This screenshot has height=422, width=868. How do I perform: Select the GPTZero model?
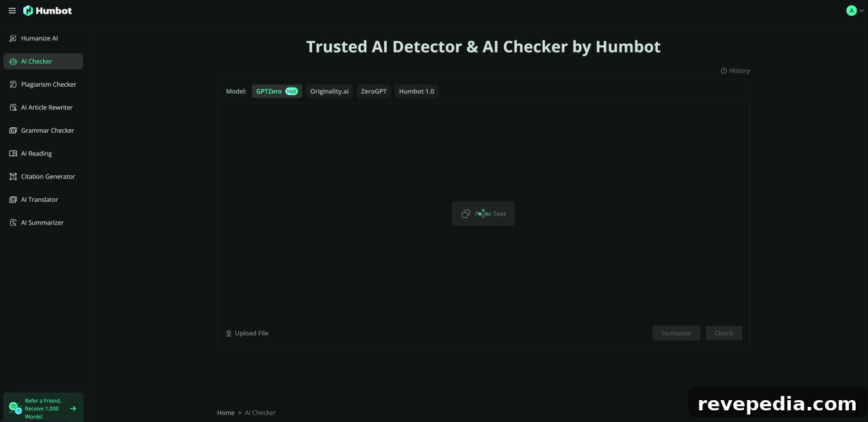(x=277, y=91)
